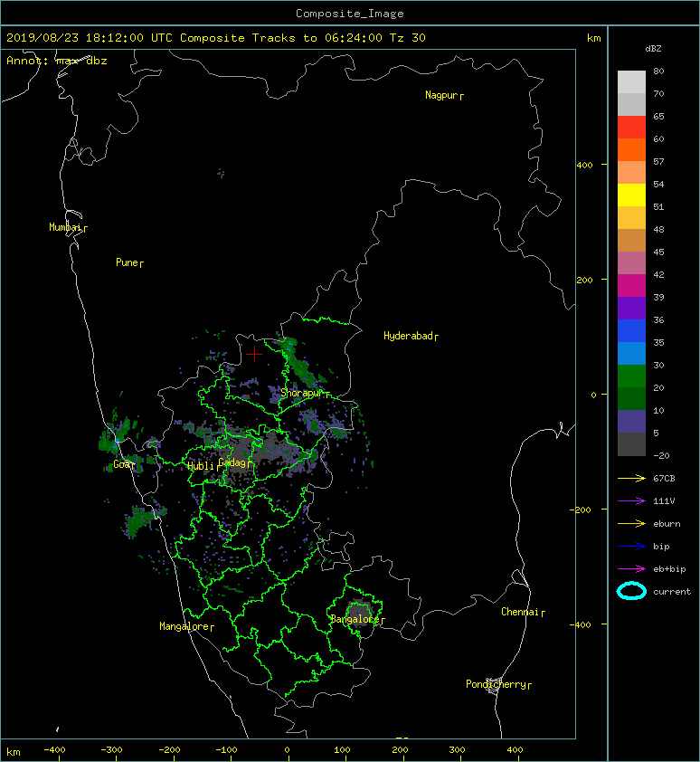
Task: Click the Goa label on the coast
Action: coord(122,464)
